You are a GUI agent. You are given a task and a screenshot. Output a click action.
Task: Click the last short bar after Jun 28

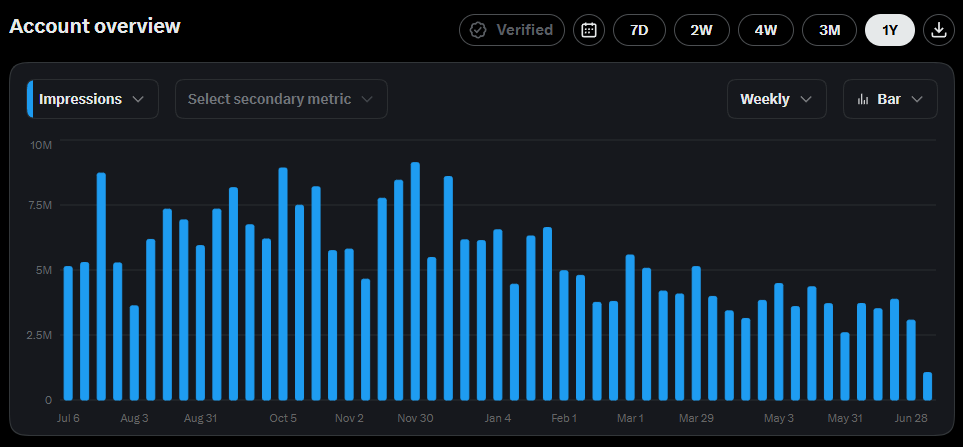927,386
